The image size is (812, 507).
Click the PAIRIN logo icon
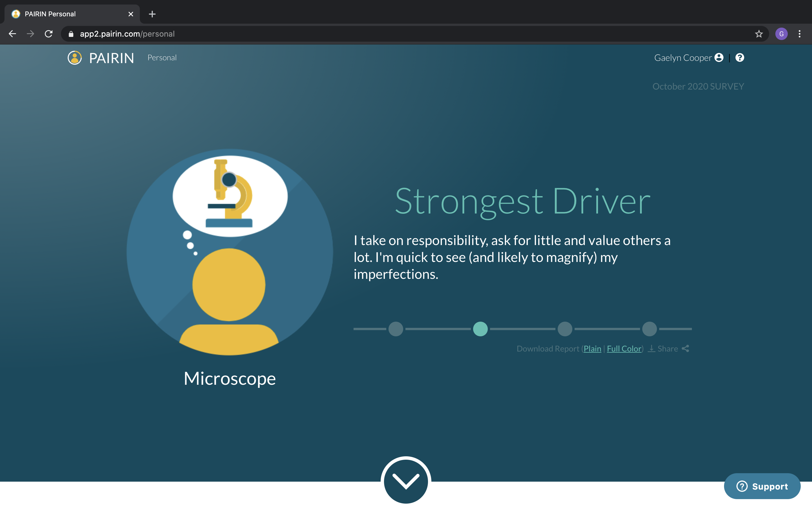tap(74, 58)
